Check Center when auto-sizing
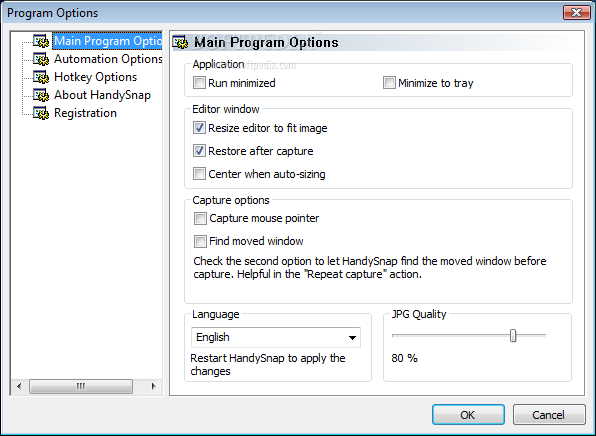Screen dimensions: 596x436 coord(199,174)
